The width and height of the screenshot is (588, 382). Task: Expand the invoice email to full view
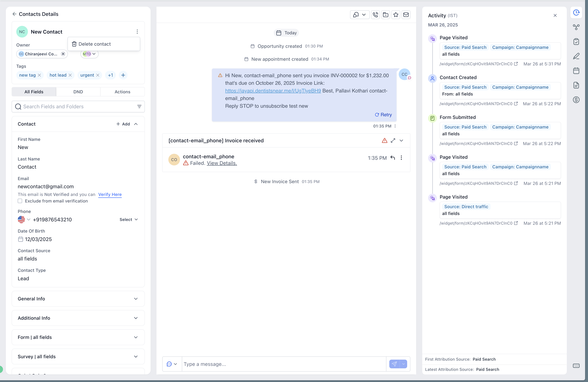pos(393,140)
